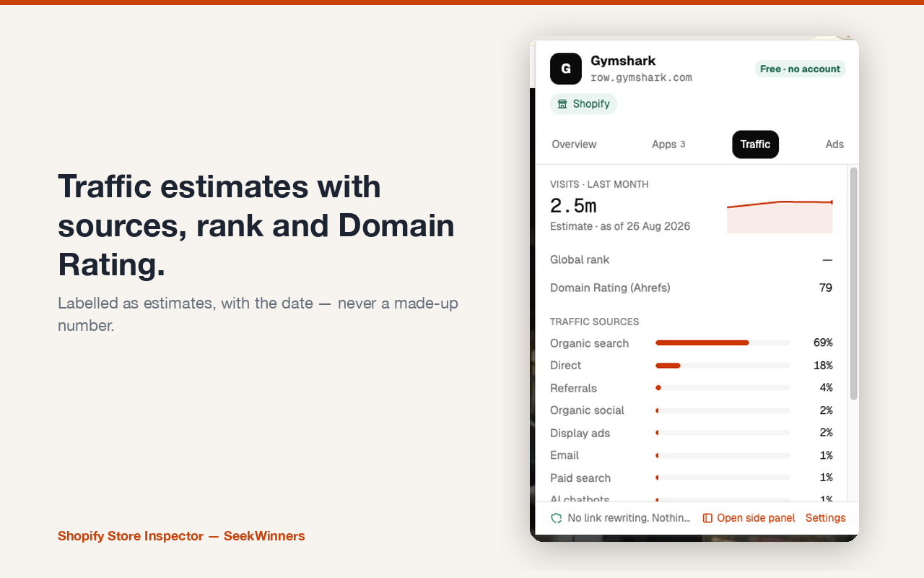The image size is (924, 578).
Task: Click the No link rewriting notice text
Action: tap(629, 518)
